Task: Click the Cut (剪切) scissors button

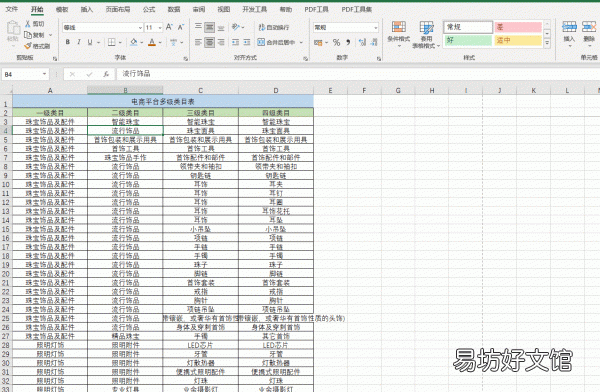Action: 34,24
